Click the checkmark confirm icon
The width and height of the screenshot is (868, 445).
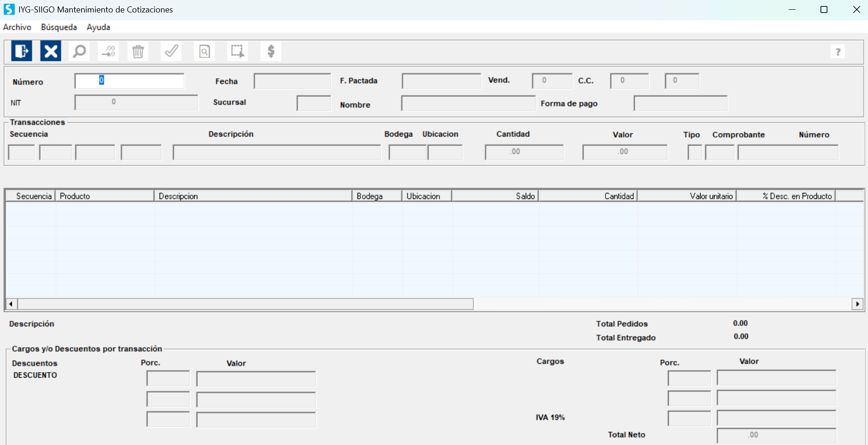[x=171, y=51]
